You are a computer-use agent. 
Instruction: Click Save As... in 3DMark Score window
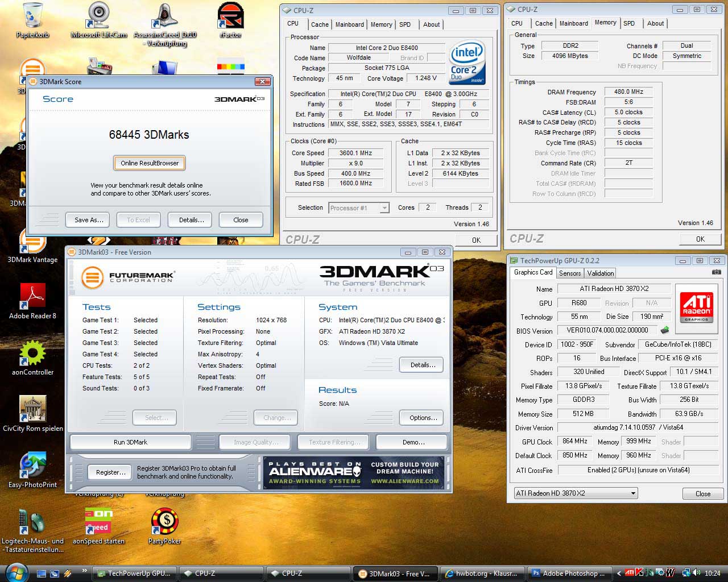coord(89,220)
